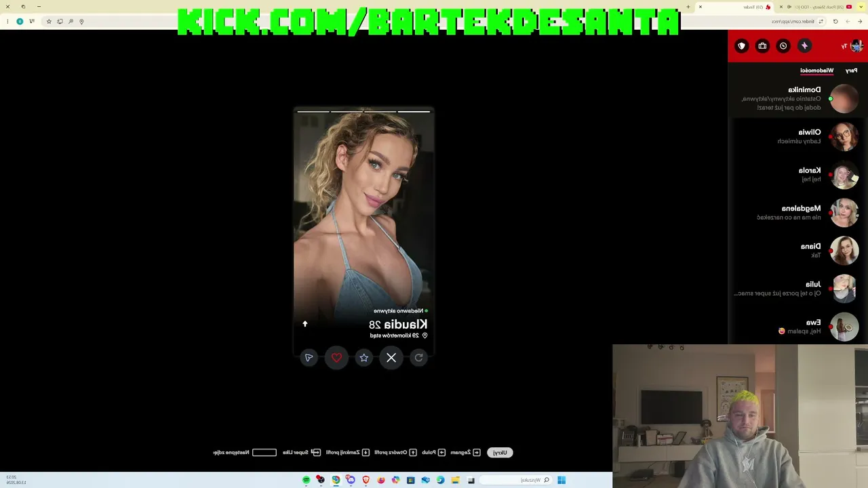Click the spacebar key icon for next photo

[264, 453]
